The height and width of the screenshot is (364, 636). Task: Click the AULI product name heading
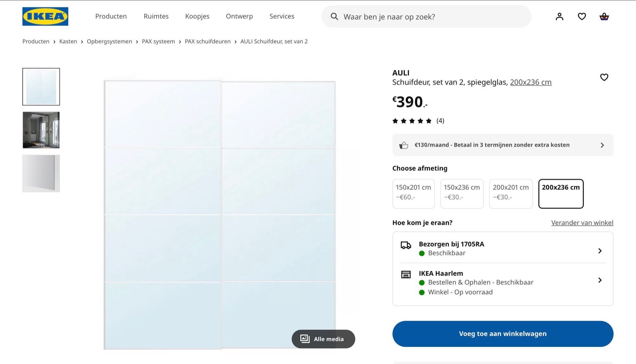(x=401, y=73)
